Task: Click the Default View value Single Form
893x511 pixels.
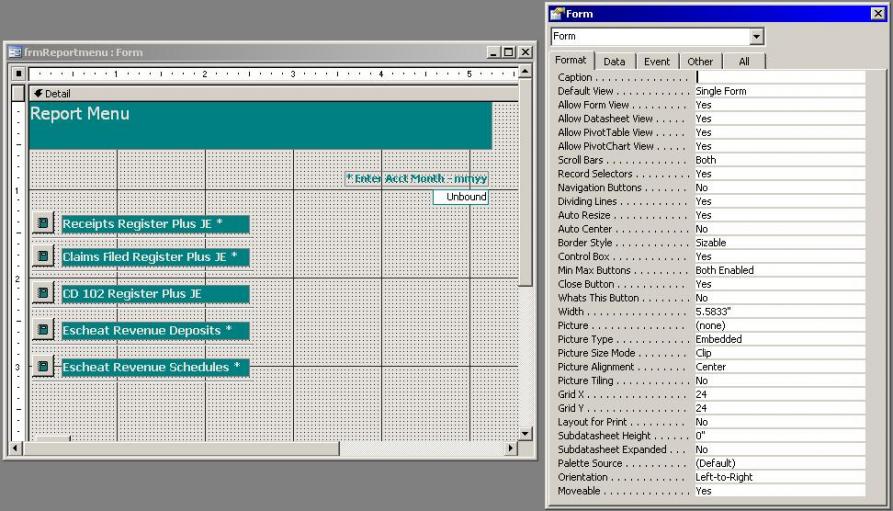Action: (x=780, y=91)
